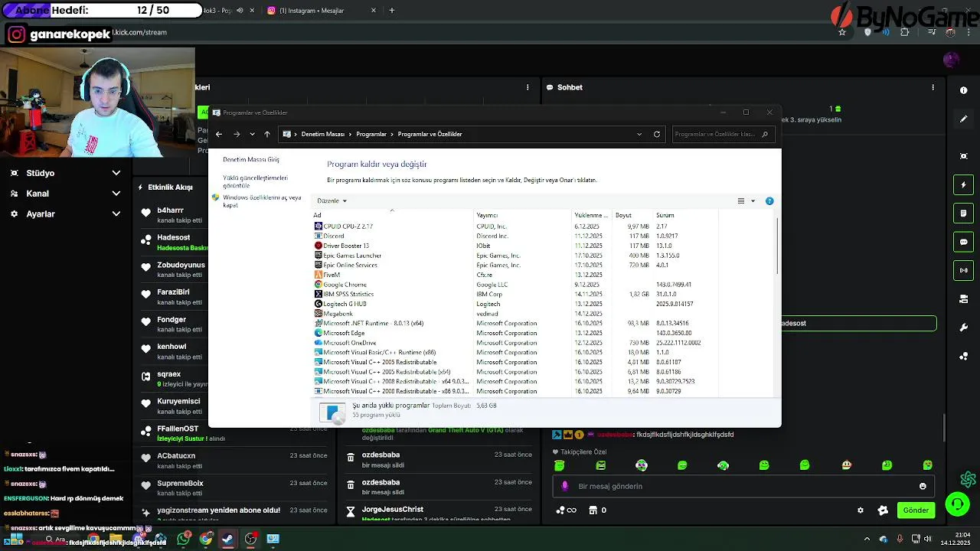Select the Google Chrome entry icon
This screenshot has height=551, width=980.
pyautogui.click(x=318, y=285)
